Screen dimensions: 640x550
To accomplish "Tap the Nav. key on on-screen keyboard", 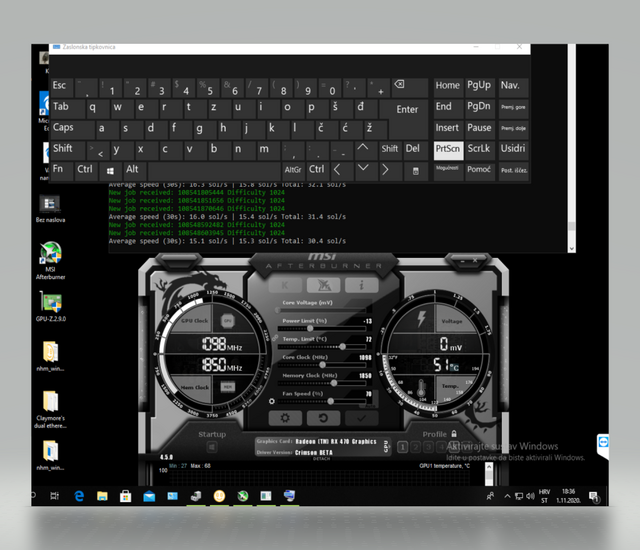I will click(x=513, y=88).
